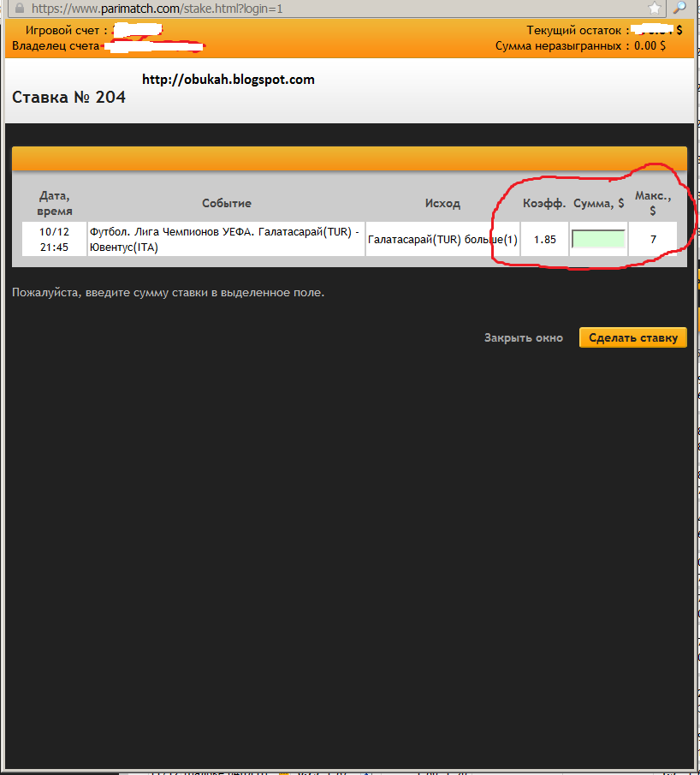Click the event text Галатасарай(TUR) - Ювентус(ITA)
700x775 pixels.
tap(224, 239)
